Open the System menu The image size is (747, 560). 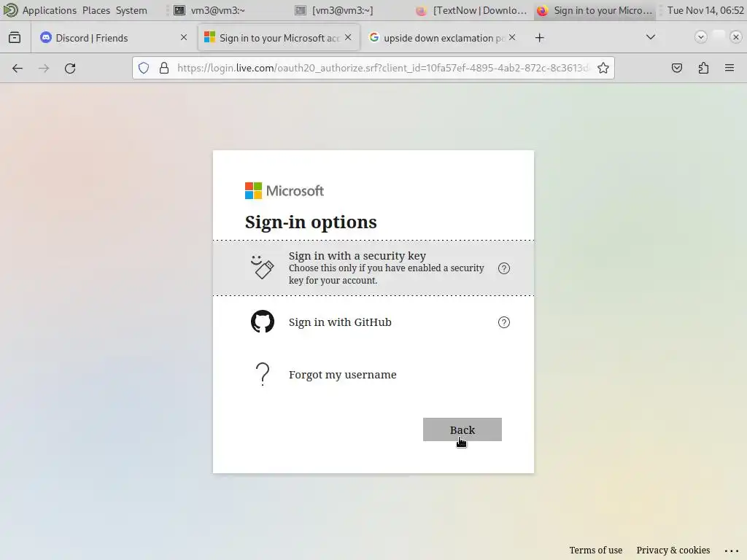[x=131, y=10]
